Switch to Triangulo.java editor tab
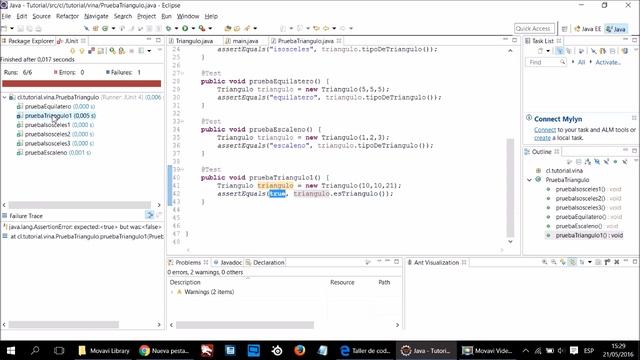Viewport: 640px width, 360px height. [194, 41]
